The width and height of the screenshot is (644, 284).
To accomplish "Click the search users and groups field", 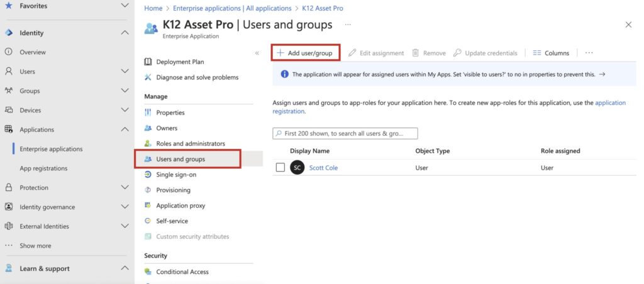I will (x=345, y=134).
